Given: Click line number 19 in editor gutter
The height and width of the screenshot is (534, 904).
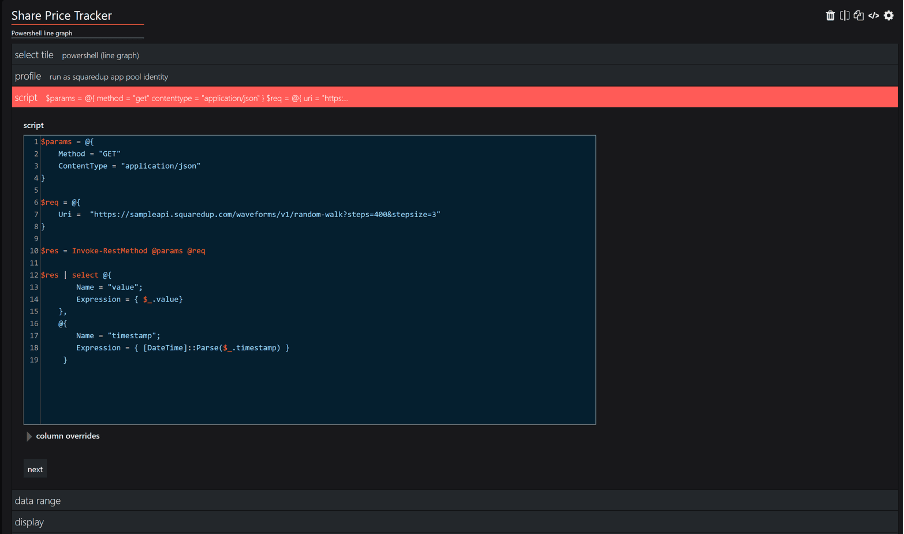Looking at the screenshot, I should (x=34, y=360).
